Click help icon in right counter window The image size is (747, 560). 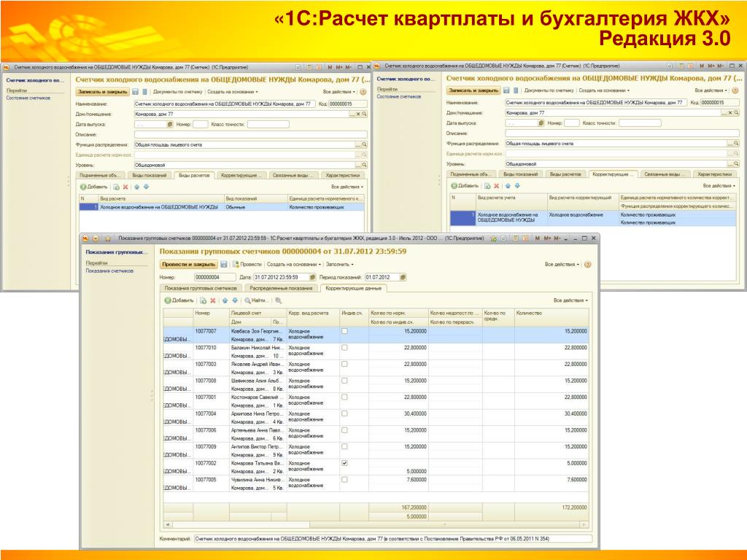pos(735,90)
